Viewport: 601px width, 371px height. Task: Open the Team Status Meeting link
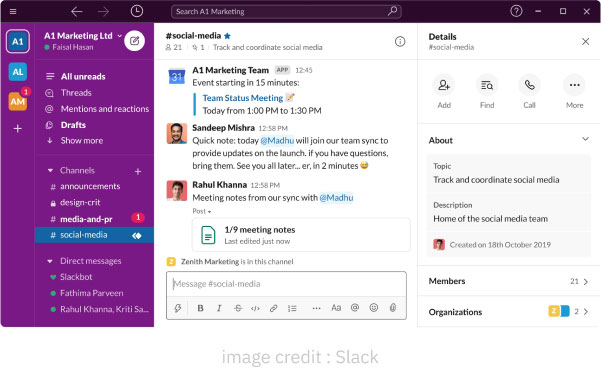pyautogui.click(x=243, y=98)
